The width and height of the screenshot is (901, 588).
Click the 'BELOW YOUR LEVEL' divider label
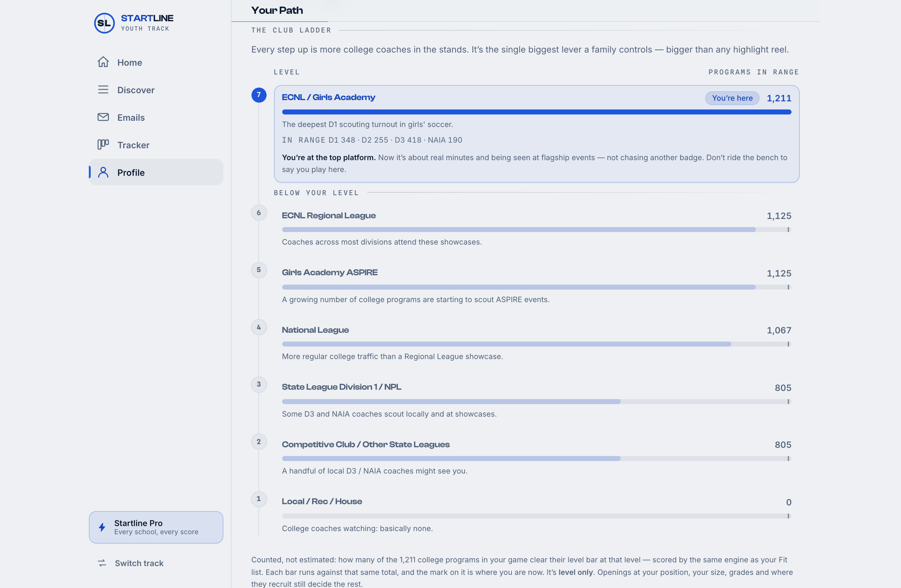316,193
